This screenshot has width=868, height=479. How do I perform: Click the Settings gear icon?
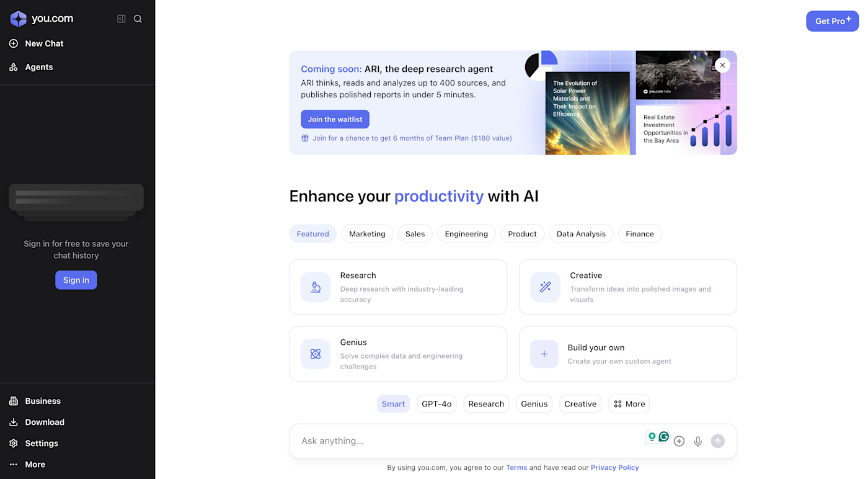(x=14, y=443)
